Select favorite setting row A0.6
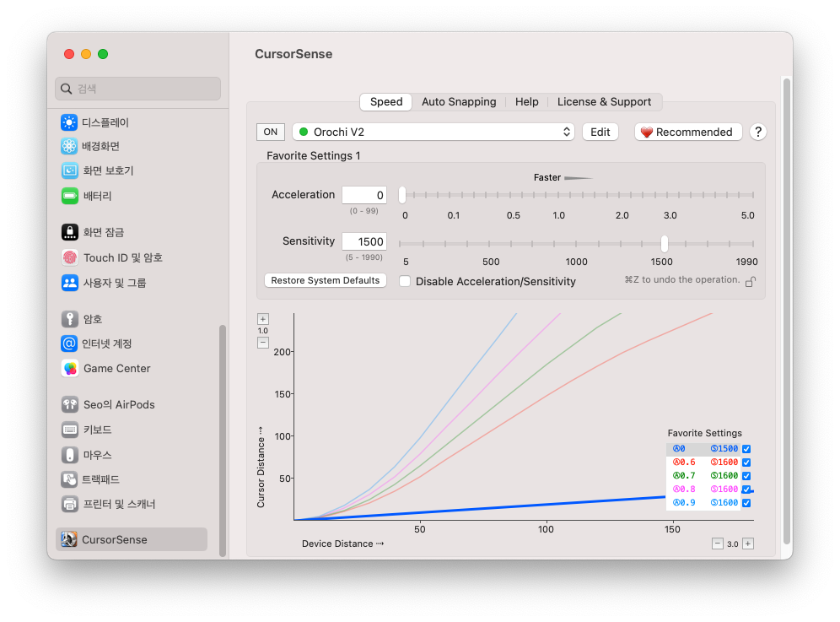Image resolution: width=840 pixels, height=622 pixels. 703,462
